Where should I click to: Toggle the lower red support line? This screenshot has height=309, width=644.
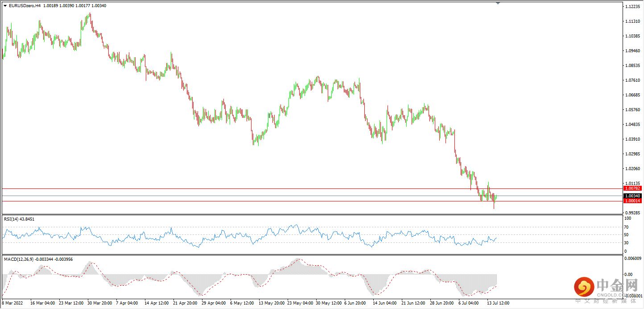click(x=312, y=201)
